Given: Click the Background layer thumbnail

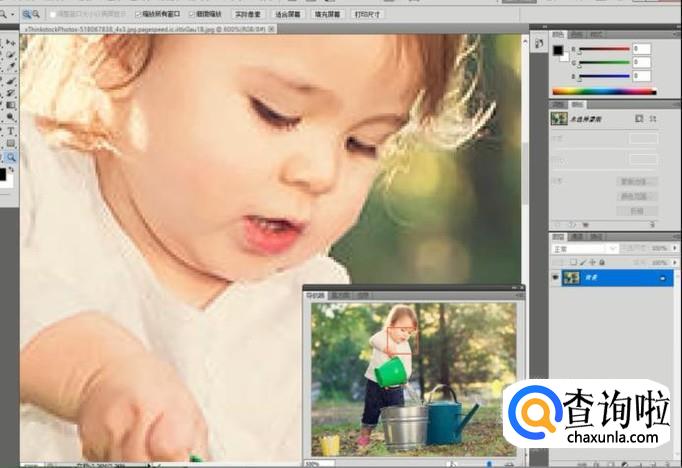Looking at the screenshot, I should pyautogui.click(x=572, y=278).
